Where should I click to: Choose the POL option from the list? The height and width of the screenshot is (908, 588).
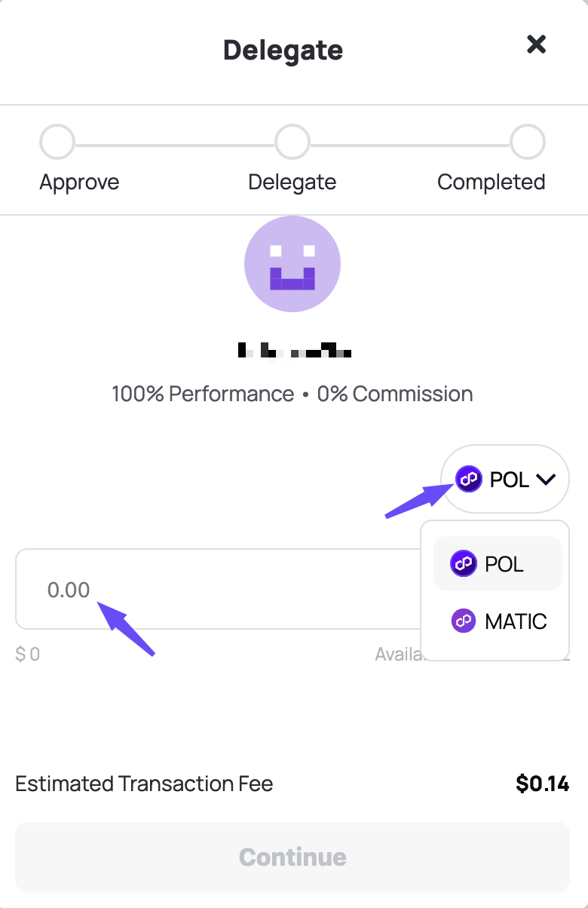(498, 563)
